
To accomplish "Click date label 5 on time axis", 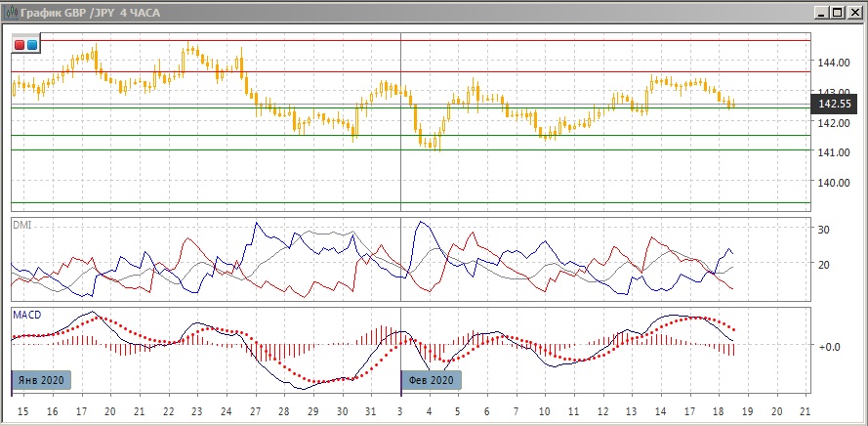I will click(x=458, y=412).
